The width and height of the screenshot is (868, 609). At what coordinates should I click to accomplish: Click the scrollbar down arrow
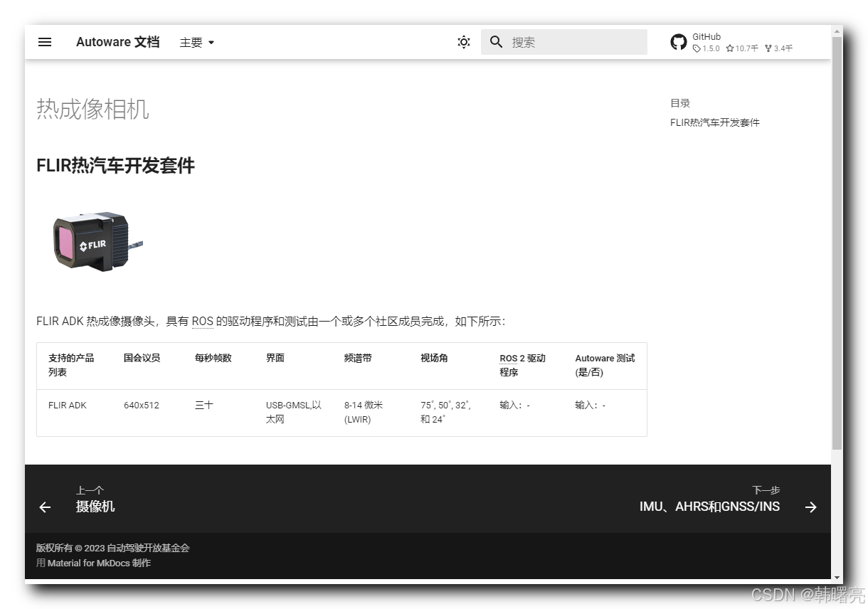pos(837,577)
